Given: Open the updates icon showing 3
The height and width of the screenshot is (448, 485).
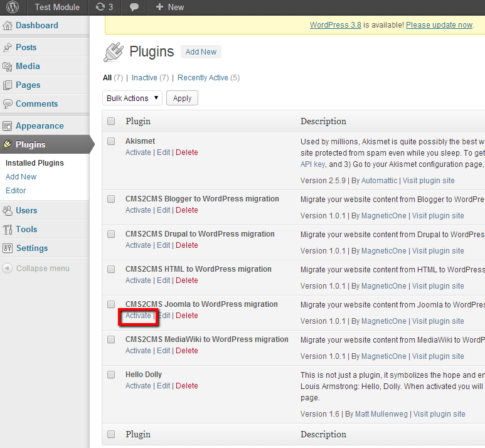Looking at the screenshot, I should click(104, 7).
